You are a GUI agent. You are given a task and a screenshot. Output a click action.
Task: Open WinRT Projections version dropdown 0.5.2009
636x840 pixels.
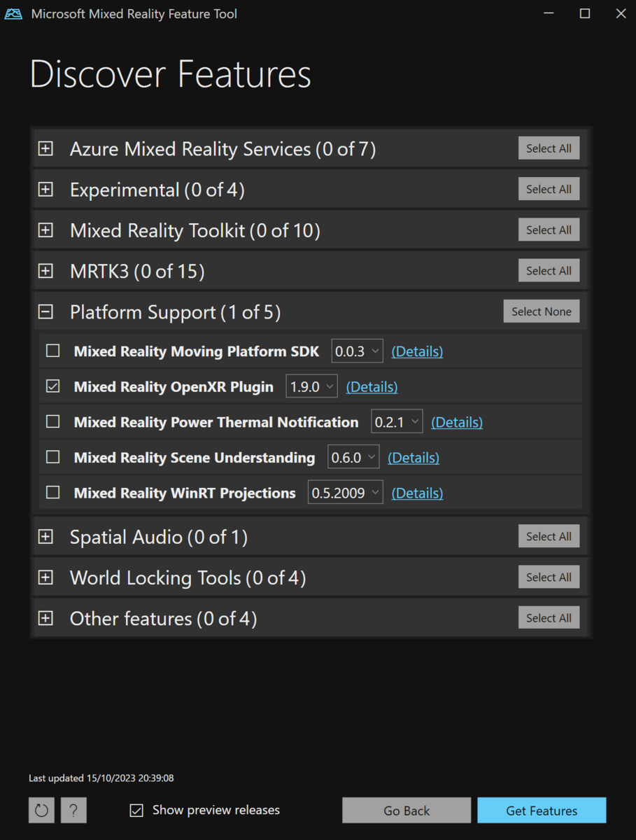346,493
